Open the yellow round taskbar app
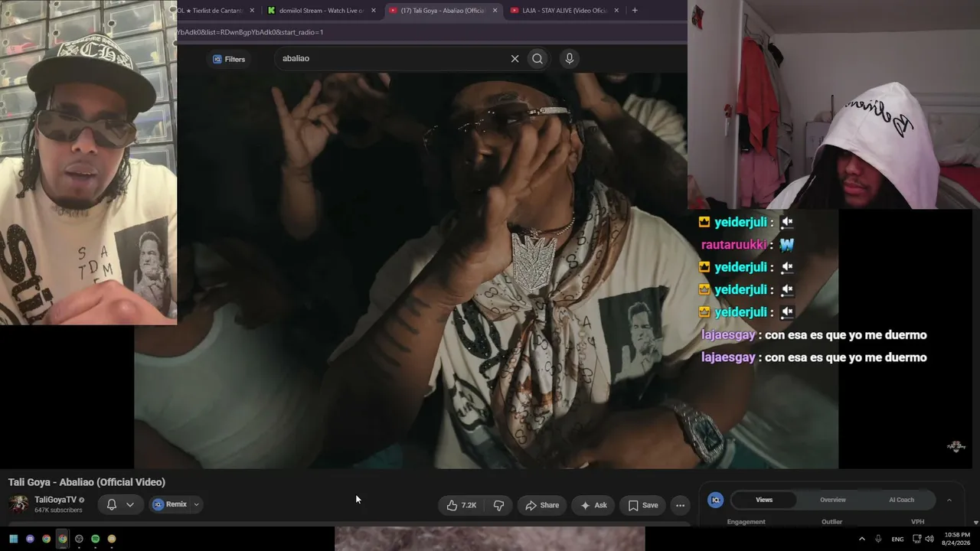 click(x=111, y=539)
